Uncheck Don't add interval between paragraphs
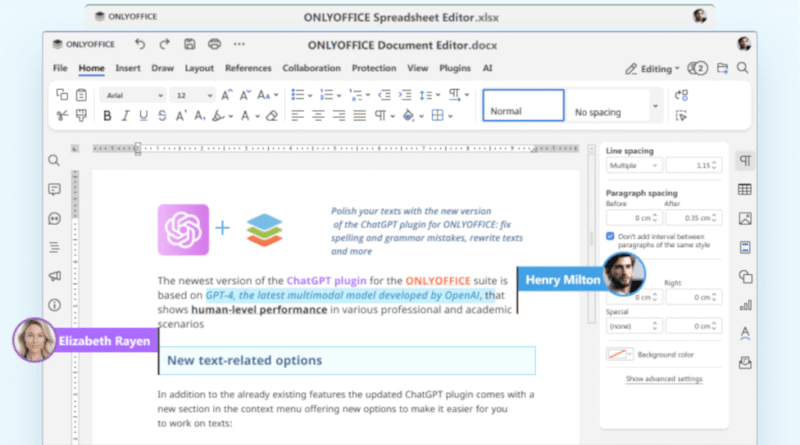This screenshot has height=445, width=800. point(610,236)
